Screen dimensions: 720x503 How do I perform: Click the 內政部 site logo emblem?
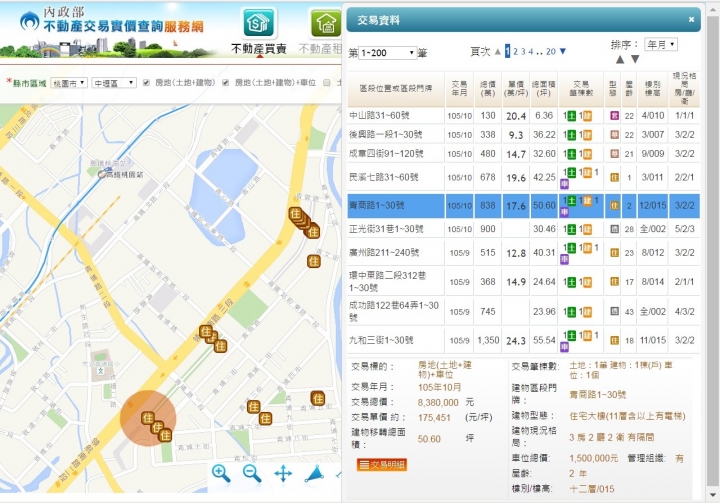point(30,21)
